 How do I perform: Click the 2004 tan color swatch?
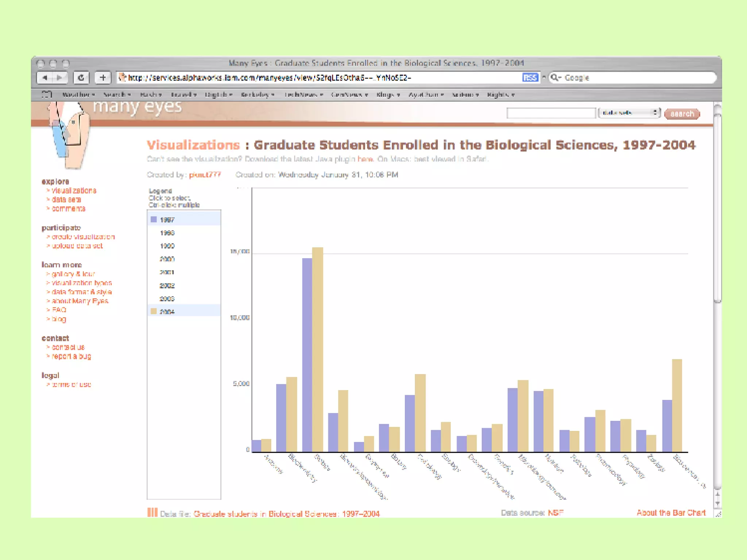(154, 311)
